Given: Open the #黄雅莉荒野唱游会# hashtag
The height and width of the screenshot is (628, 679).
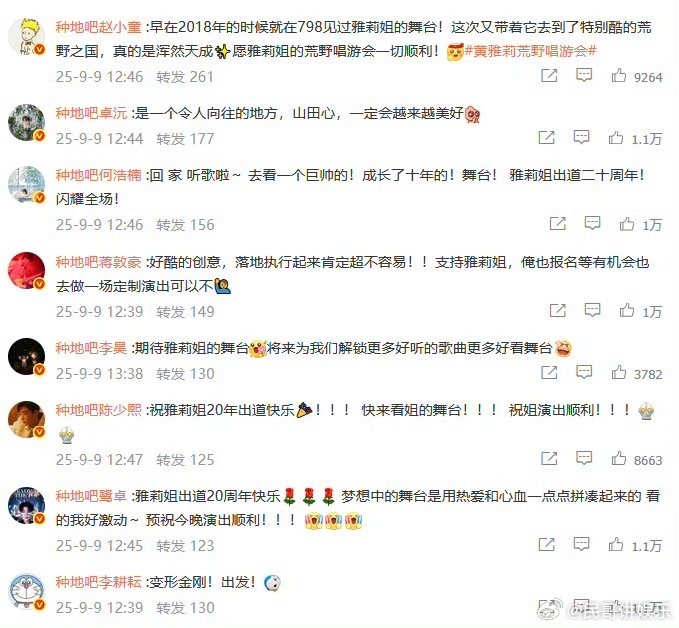Looking at the screenshot, I should [x=530, y=52].
